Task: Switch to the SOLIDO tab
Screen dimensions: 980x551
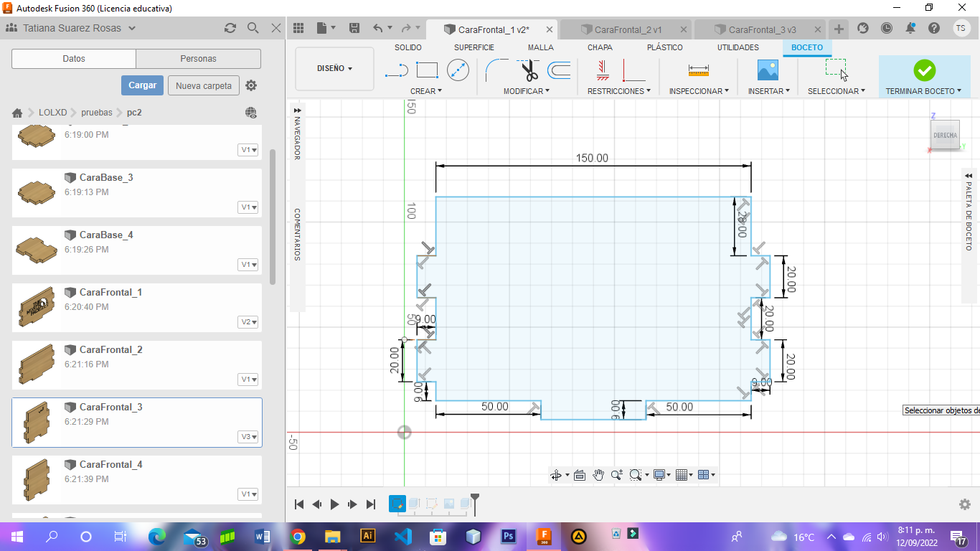Action: point(408,47)
